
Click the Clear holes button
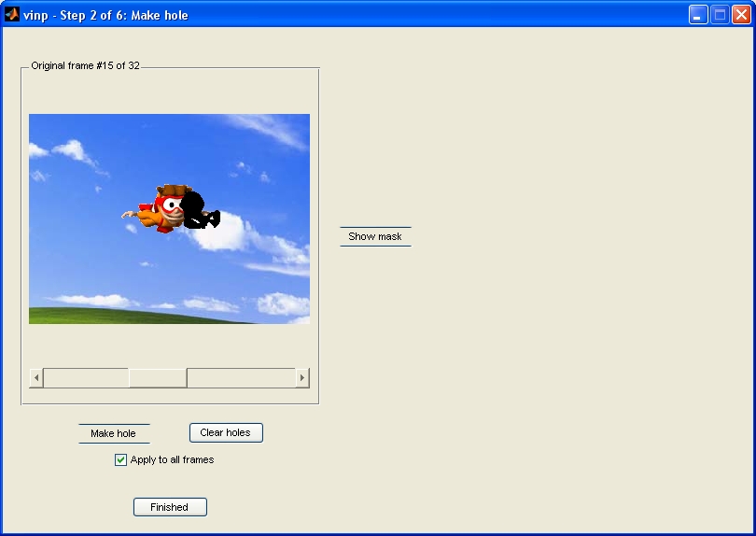226,432
